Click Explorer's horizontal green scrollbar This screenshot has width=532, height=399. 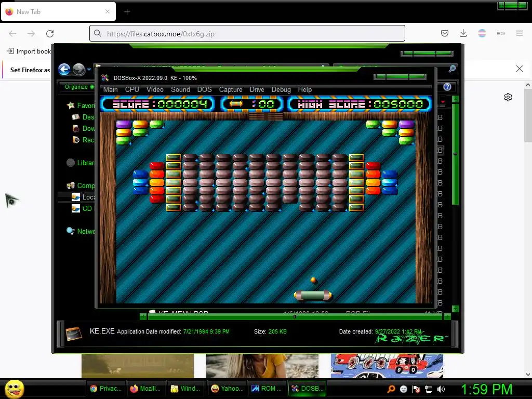(x=295, y=317)
